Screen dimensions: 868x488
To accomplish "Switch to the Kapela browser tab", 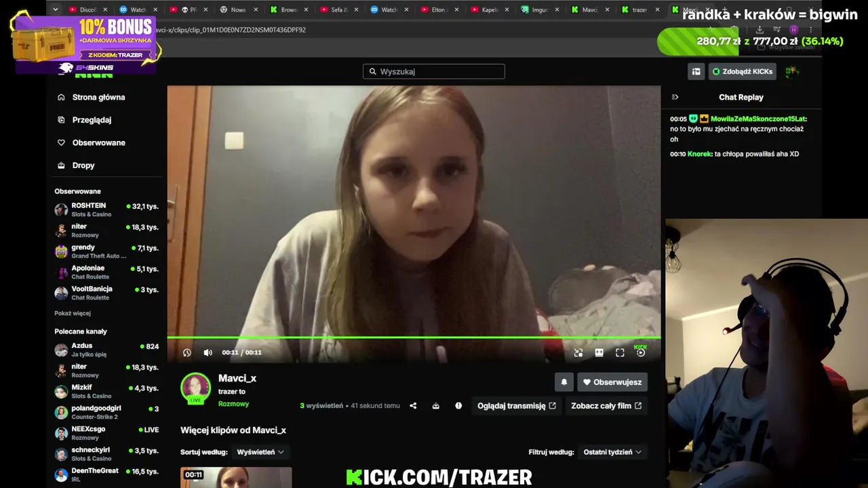I will point(489,9).
